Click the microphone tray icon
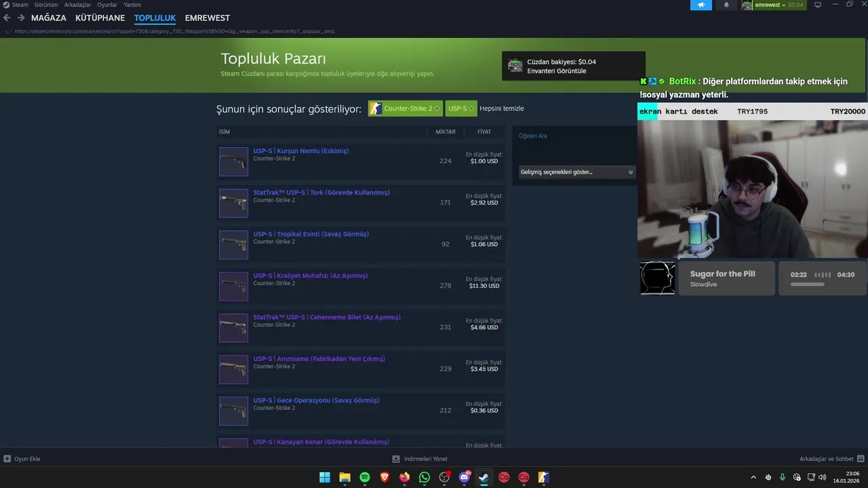Viewport: 868px width, 488px height. (783, 477)
